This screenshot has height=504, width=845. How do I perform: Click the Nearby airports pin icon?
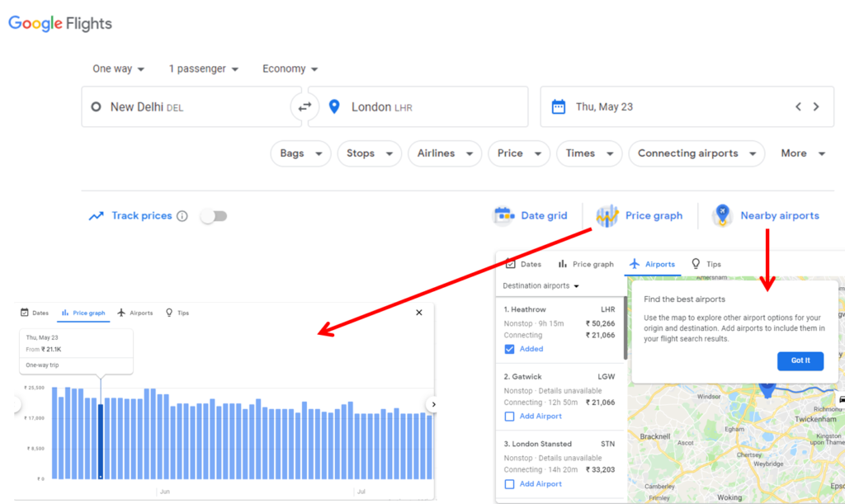click(722, 215)
